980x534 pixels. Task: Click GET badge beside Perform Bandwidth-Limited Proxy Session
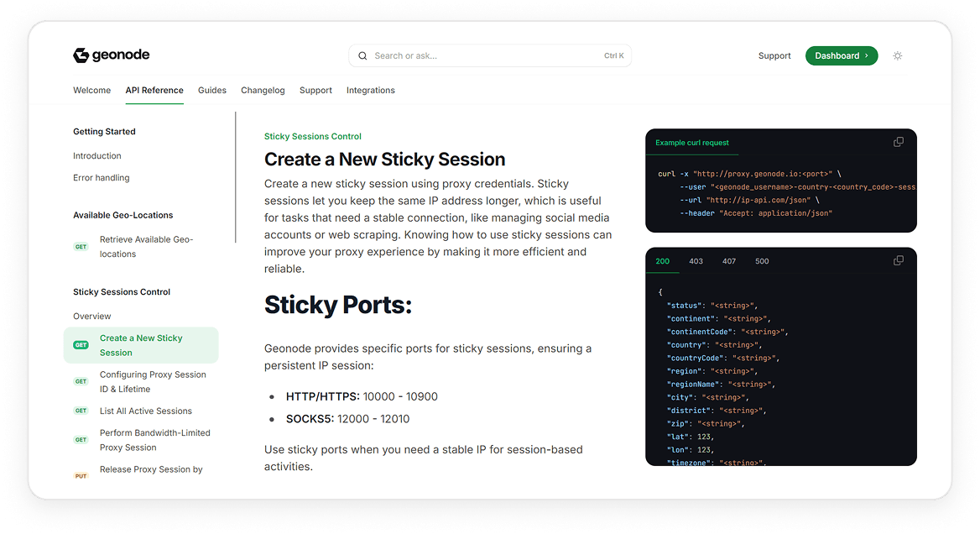81,440
